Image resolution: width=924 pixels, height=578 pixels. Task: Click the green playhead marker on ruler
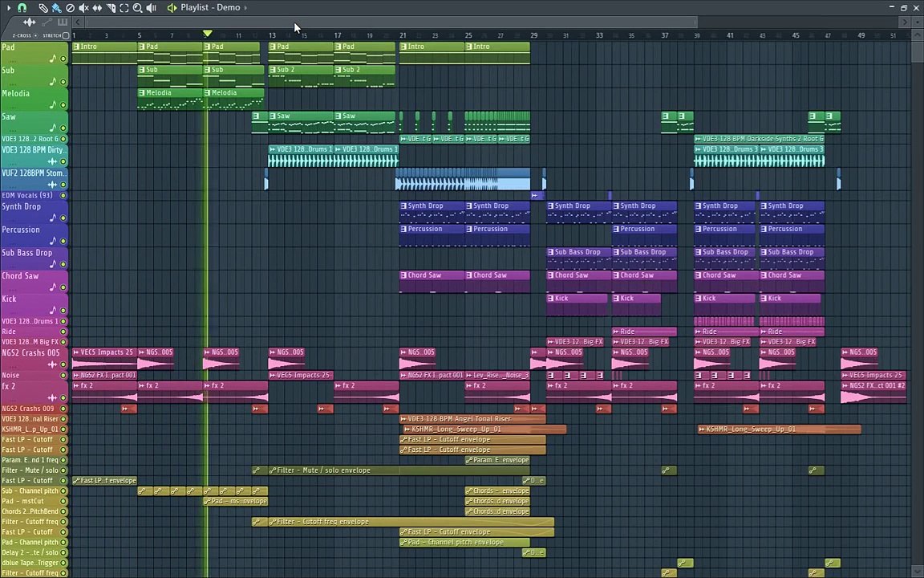pos(208,34)
